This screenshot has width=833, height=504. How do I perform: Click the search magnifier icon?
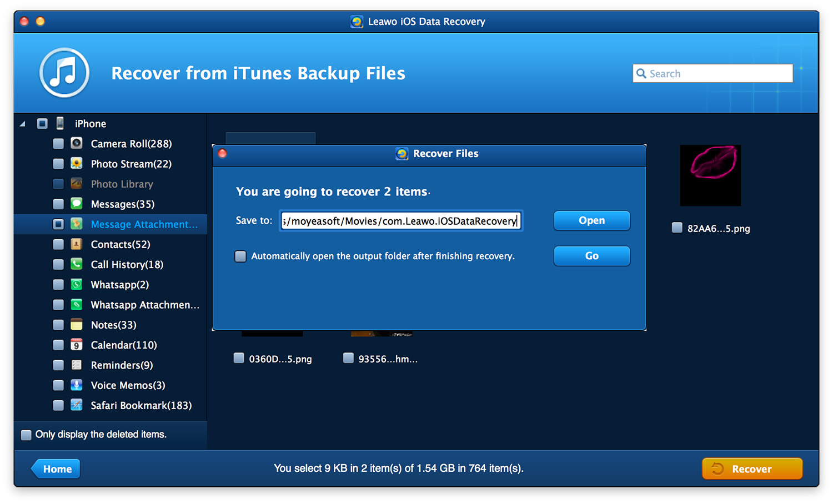pos(641,73)
